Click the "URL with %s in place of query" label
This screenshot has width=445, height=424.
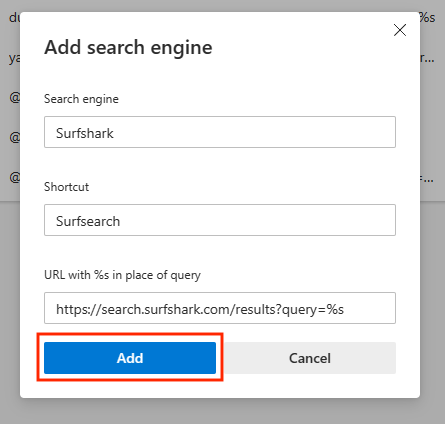click(122, 275)
